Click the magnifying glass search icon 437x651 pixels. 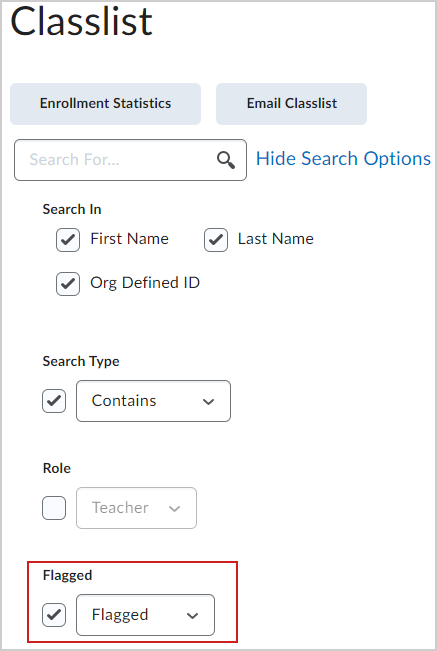point(226,160)
